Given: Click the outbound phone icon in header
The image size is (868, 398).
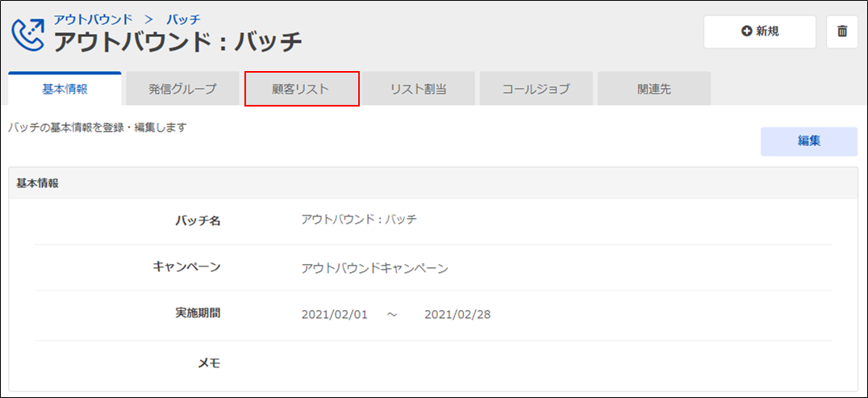Looking at the screenshot, I should point(28,32).
